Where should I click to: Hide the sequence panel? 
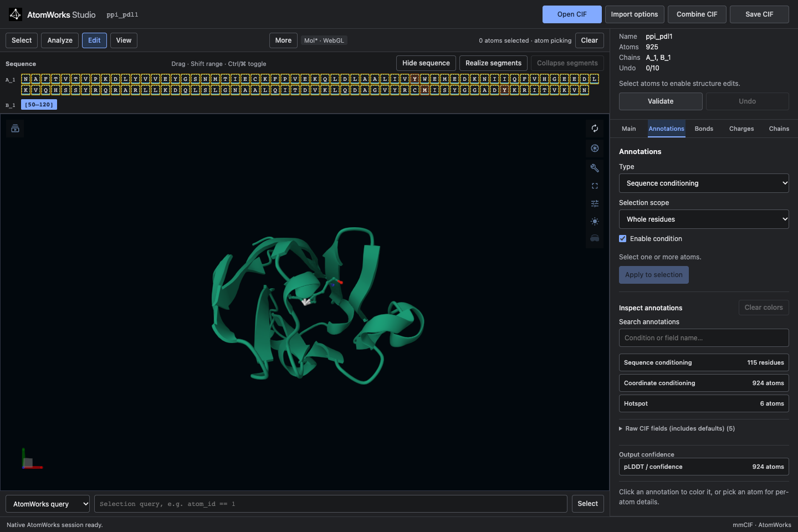click(426, 63)
